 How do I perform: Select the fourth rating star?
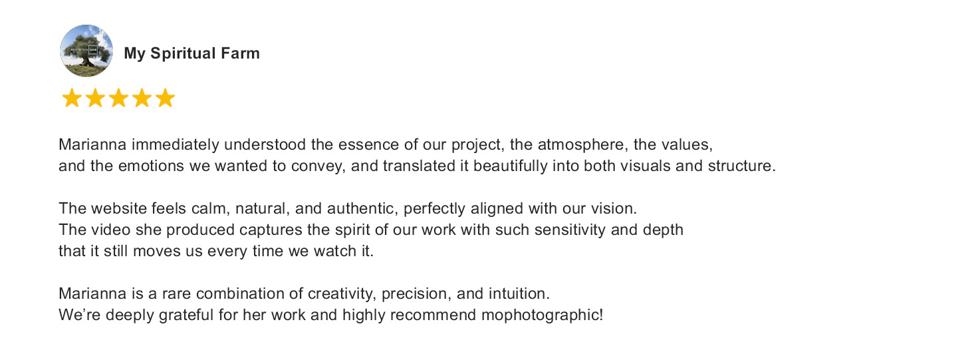coord(142,98)
